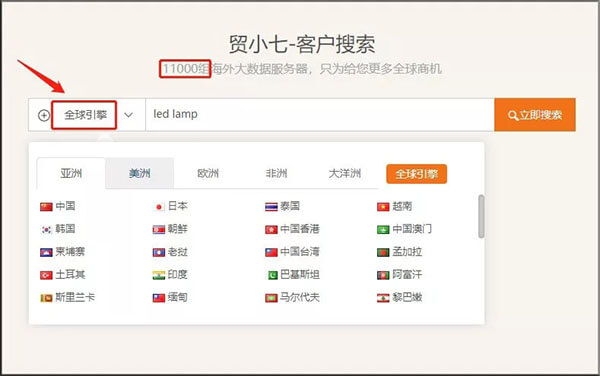Open the 全球引擎 selector box
Viewport: 600px width, 376px height.
point(84,115)
